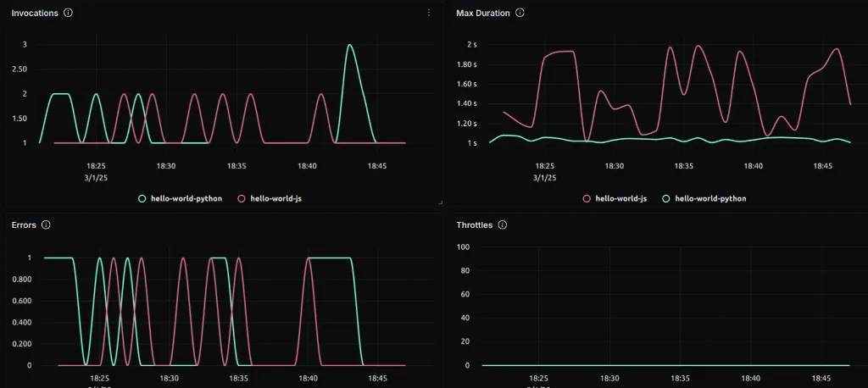This screenshot has width=868, height=388.
Task: Click the 18:40 time label in Throttles chart
Action: click(x=752, y=379)
